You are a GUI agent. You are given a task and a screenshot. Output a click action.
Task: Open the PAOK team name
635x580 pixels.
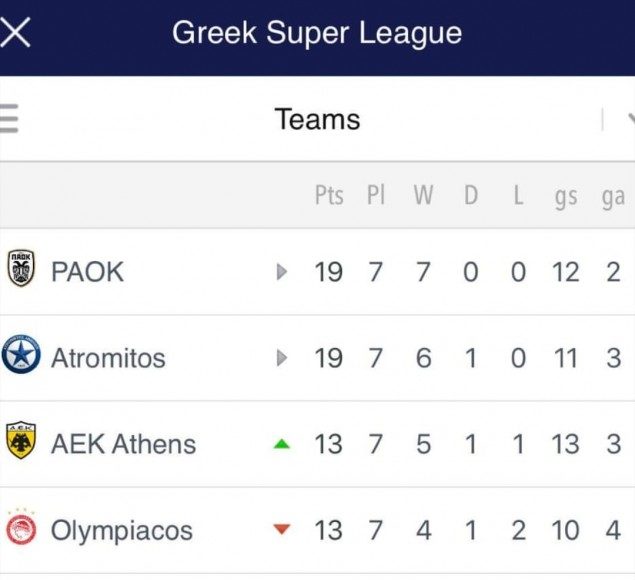click(87, 271)
